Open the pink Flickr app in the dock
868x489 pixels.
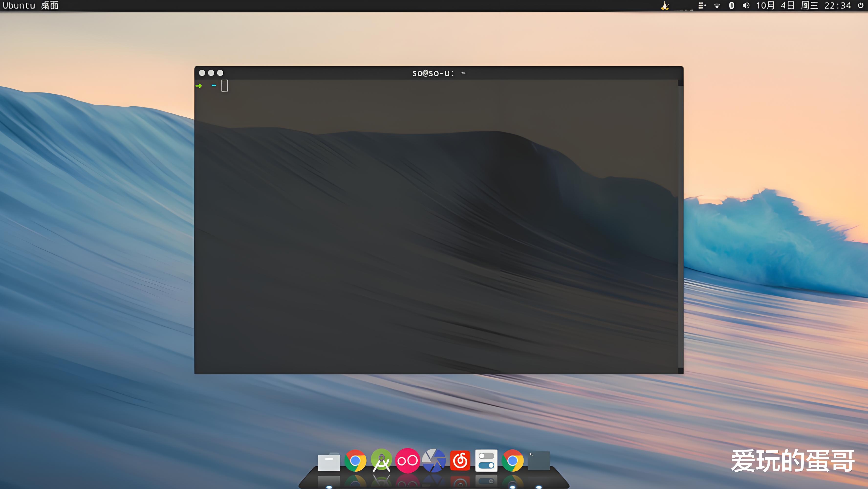point(407,460)
